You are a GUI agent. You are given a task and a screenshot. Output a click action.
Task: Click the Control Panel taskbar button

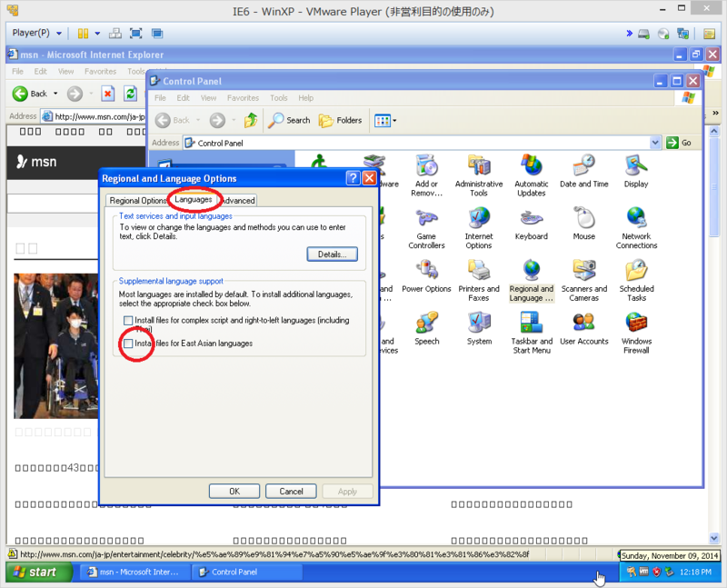tap(246, 573)
